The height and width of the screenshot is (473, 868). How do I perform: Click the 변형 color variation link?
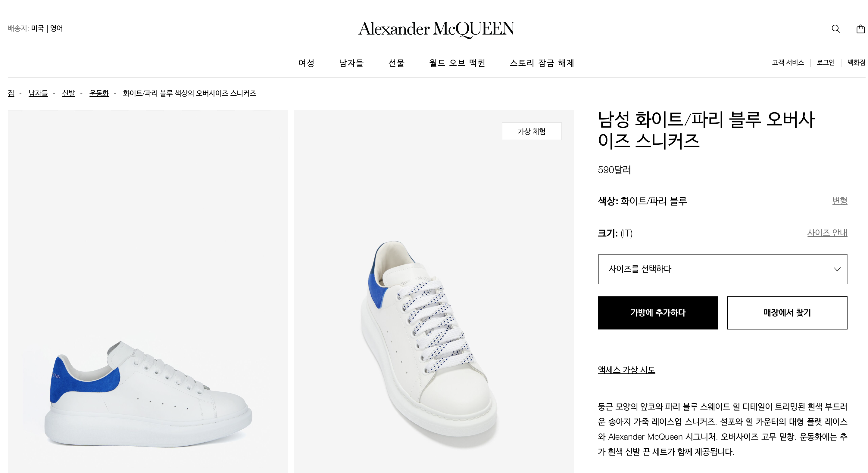839,201
